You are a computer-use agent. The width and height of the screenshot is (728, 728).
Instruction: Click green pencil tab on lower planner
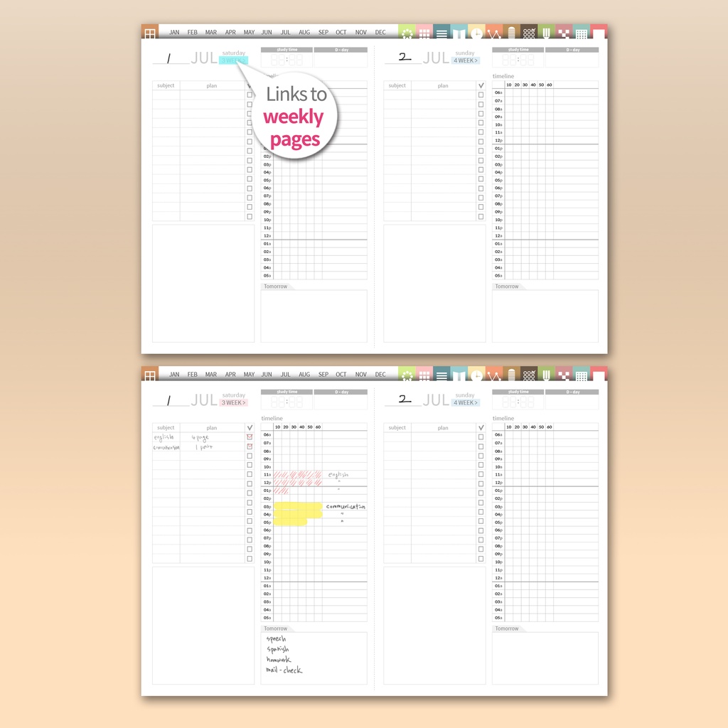click(546, 374)
